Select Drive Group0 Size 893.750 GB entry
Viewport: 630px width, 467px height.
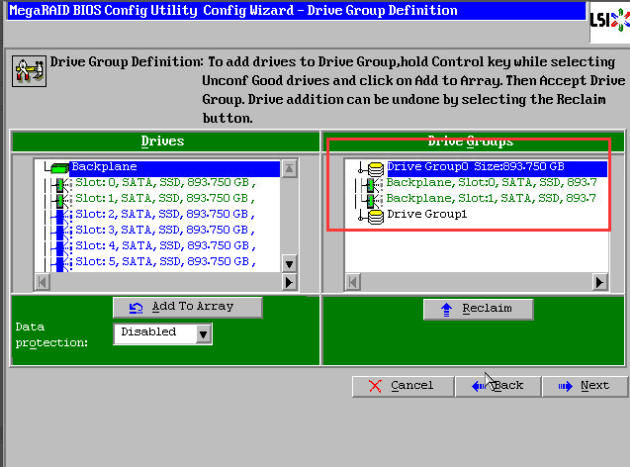click(x=476, y=167)
